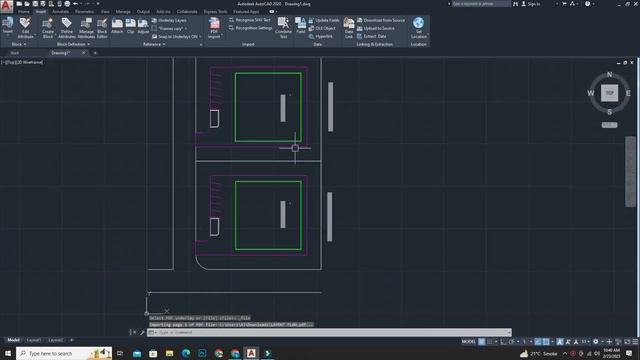Open the Parametric ribbon tab
The height and width of the screenshot is (360, 640).
pos(84,11)
